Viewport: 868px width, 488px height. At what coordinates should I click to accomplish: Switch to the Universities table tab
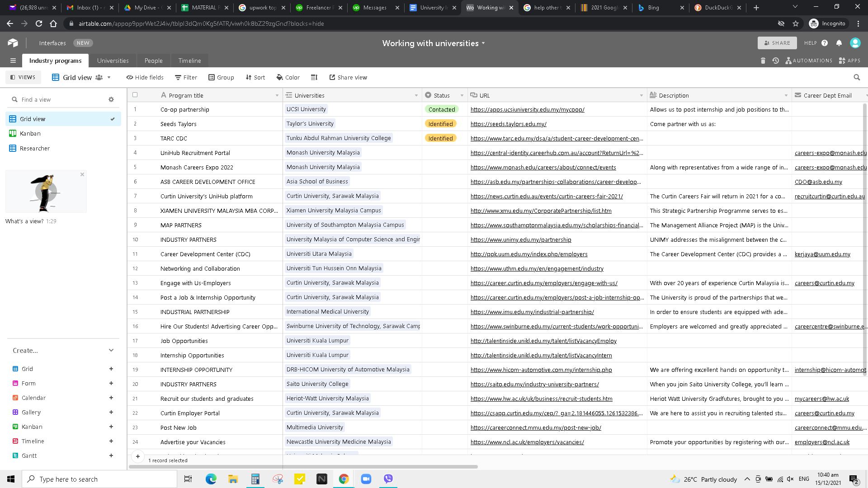click(x=113, y=61)
